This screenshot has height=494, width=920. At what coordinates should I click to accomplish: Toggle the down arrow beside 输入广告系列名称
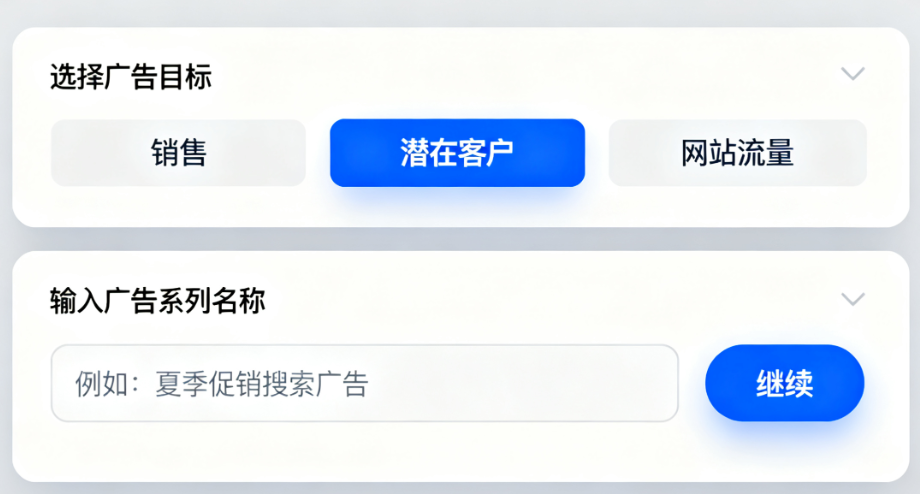853,299
